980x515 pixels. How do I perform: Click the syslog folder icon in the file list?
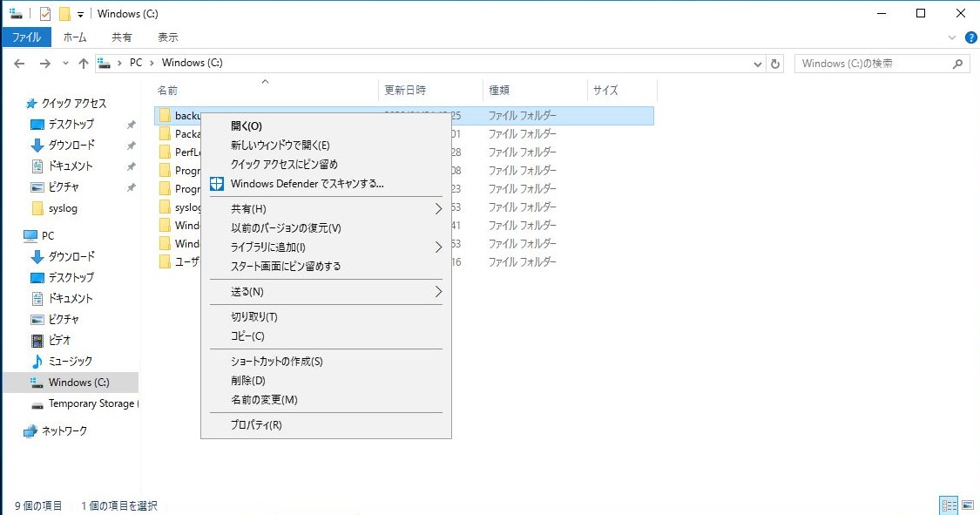pyautogui.click(x=165, y=207)
